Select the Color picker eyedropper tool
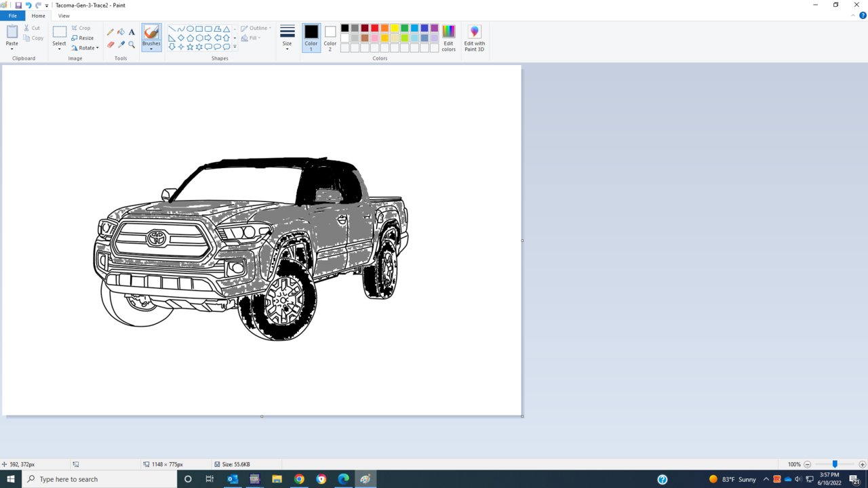 [121, 45]
